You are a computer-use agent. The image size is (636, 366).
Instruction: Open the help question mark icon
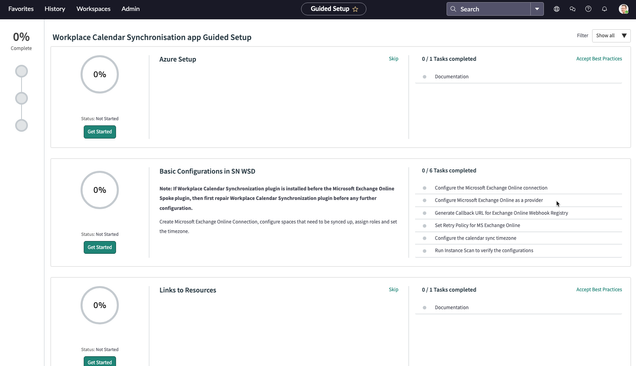coord(588,9)
